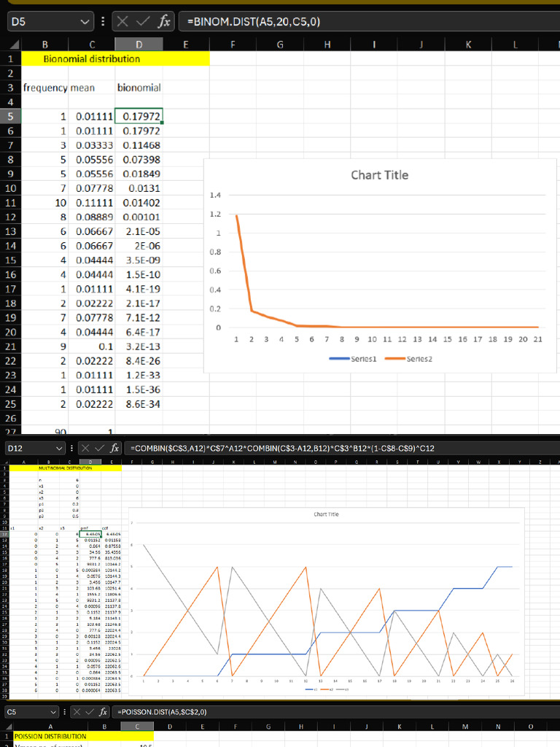Click into the POISSON.DIST formula bar

pyautogui.click(x=335, y=712)
